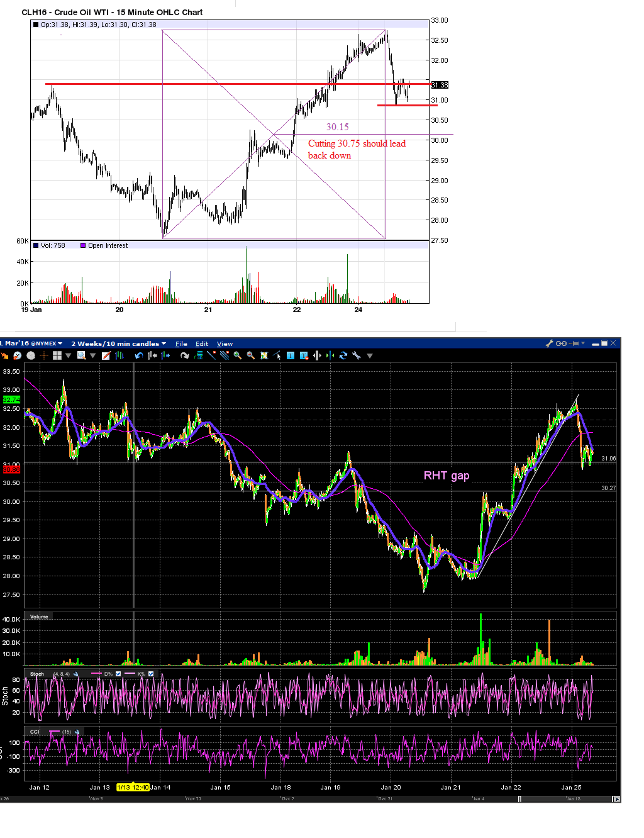Select the pencil edit chart icon
This screenshot has width=644, height=838.
point(106,355)
